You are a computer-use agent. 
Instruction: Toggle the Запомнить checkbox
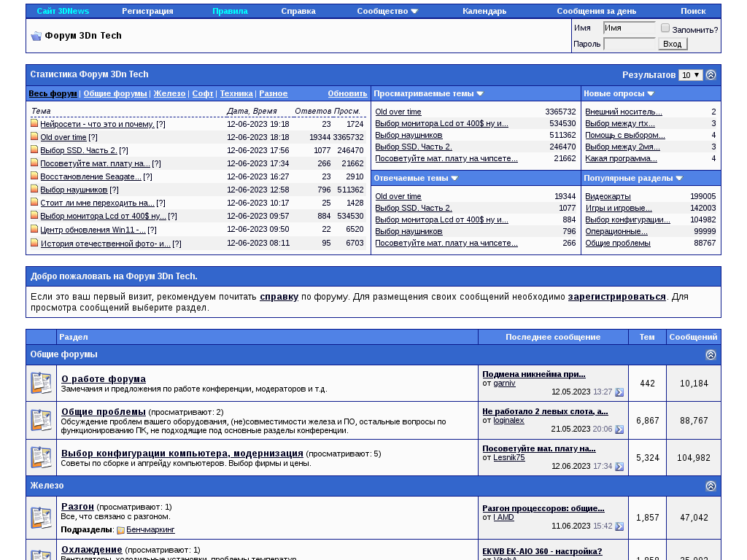point(665,28)
